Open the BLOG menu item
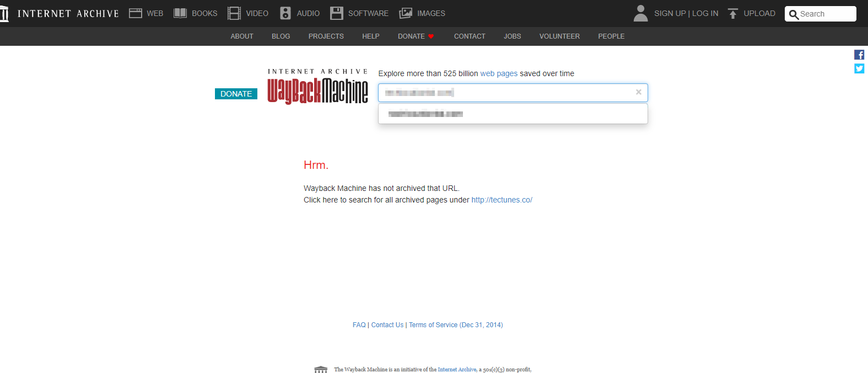This screenshot has width=868, height=373. [x=281, y=36]
